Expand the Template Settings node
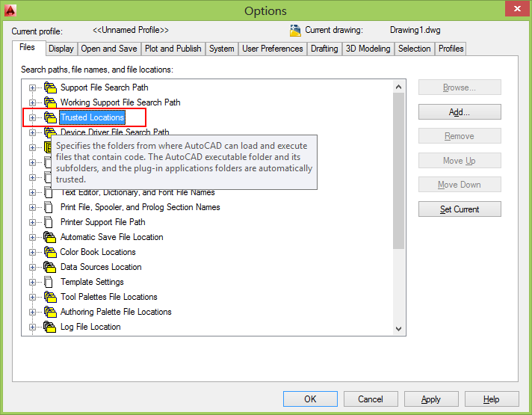532x415 pixels. (32, 282)
